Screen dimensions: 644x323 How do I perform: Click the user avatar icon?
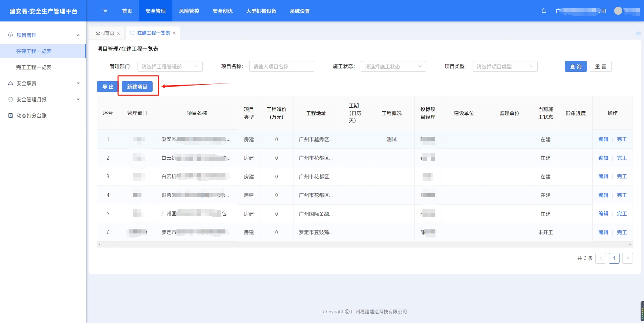click(x=618, y=11)
